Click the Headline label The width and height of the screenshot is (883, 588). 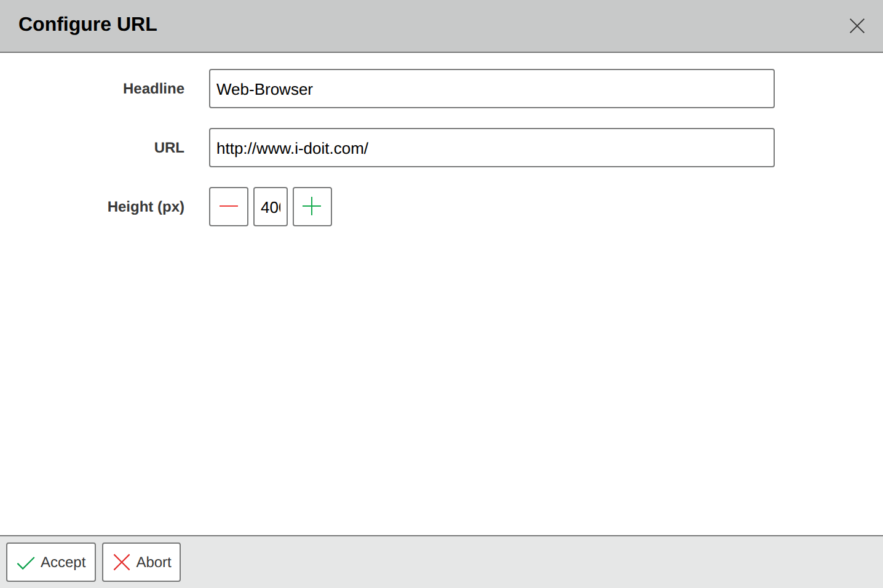tap(154, 89)
